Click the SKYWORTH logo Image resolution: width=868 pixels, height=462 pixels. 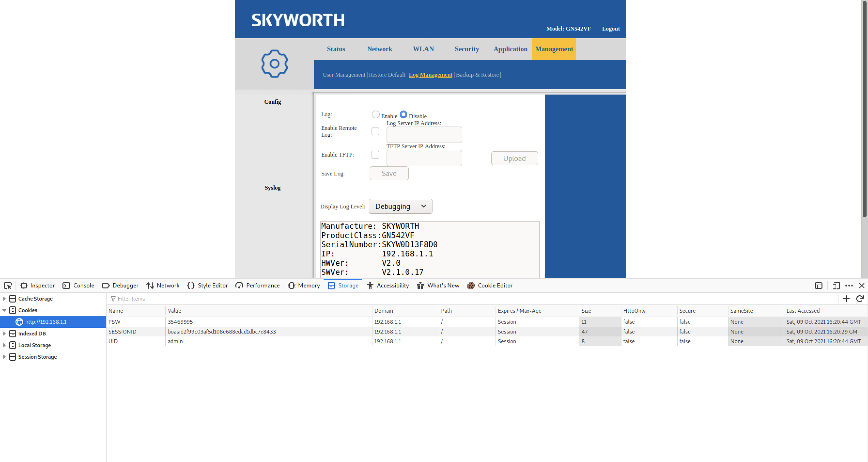298,20
